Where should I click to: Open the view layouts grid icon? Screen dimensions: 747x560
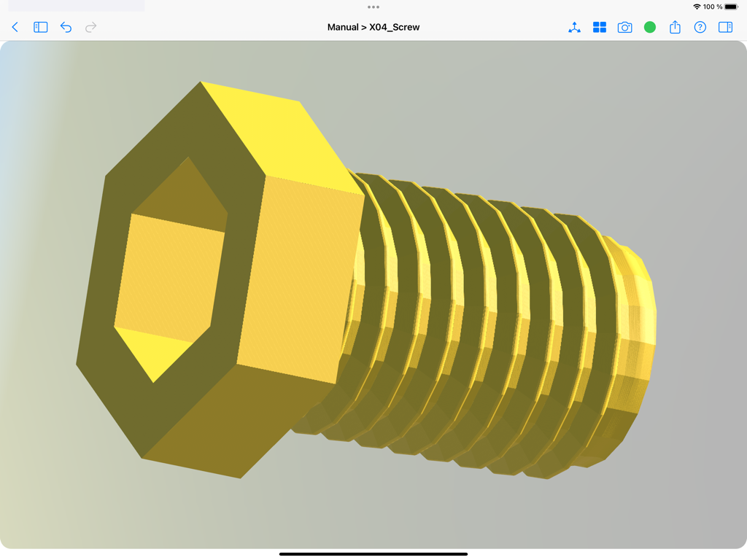[x=599, y=27]
